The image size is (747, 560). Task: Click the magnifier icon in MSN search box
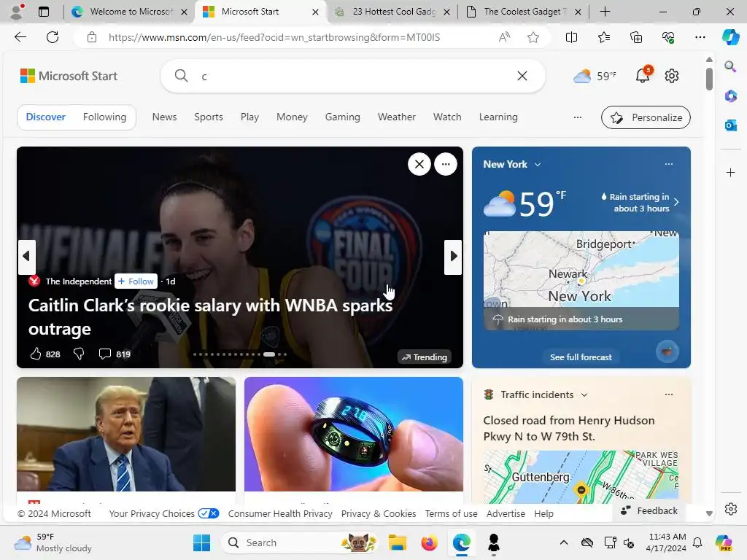click(x=181, y=76)
